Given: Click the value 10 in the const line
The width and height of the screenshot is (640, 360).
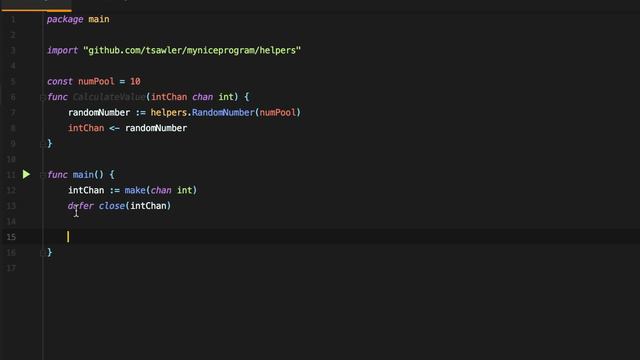Looking at the screenshot, I should [135, 81].
